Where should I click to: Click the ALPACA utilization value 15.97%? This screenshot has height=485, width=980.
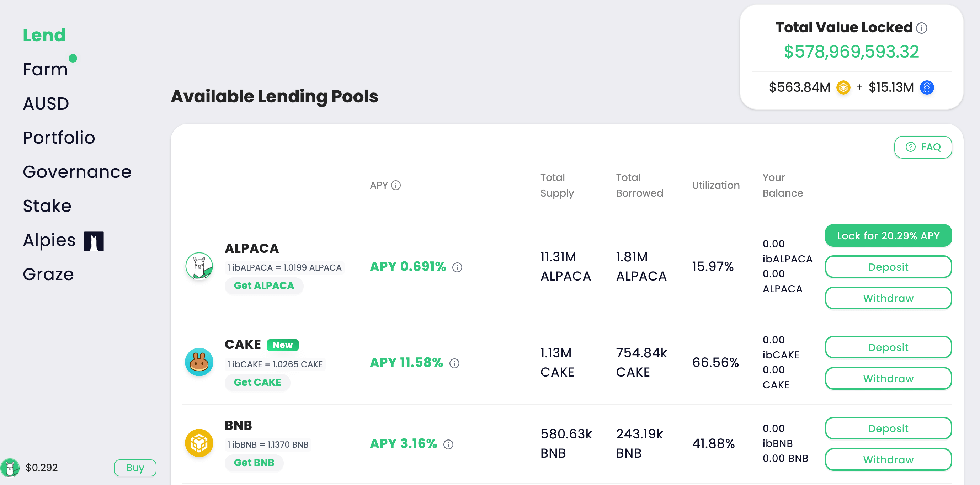tap(713, 267)
